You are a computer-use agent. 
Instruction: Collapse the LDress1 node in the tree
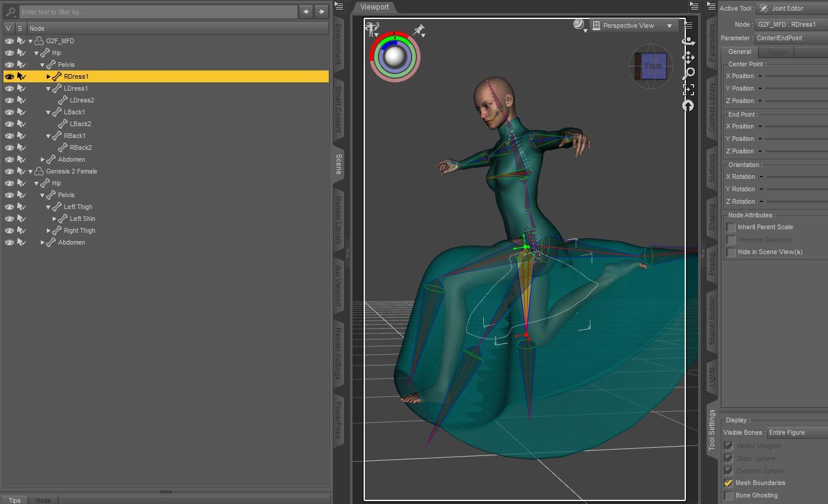pyautogui.click(x=49, y=88)
